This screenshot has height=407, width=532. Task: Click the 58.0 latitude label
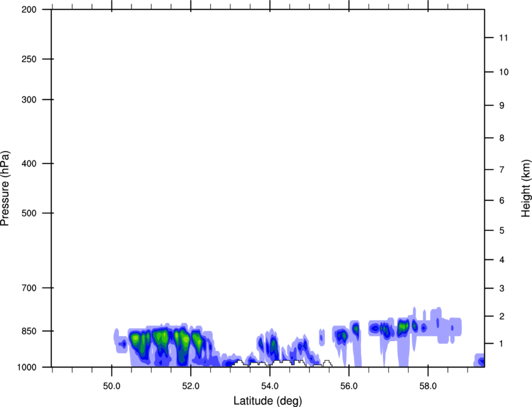pyautogui.click(x=428, y=386)
